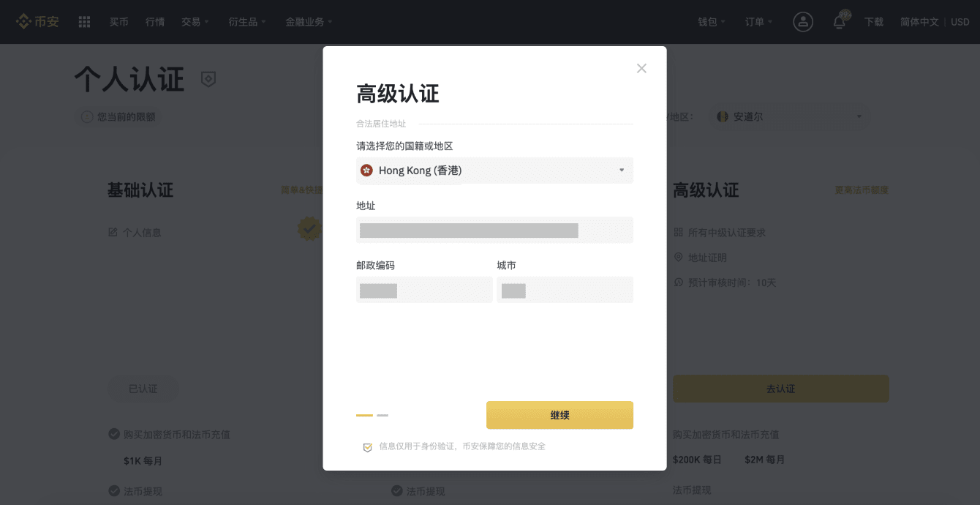
Task: Open the apps grid menu icon
Action: pyautogui.click(x=84, y=22)
